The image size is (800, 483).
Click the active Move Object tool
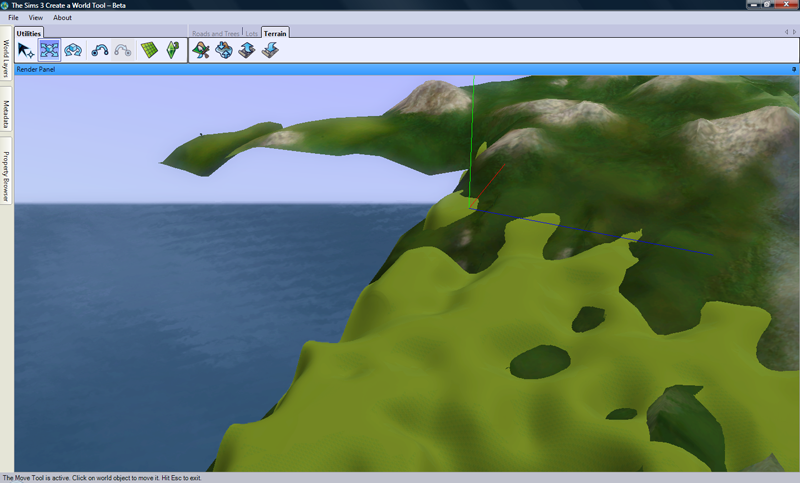49,50
